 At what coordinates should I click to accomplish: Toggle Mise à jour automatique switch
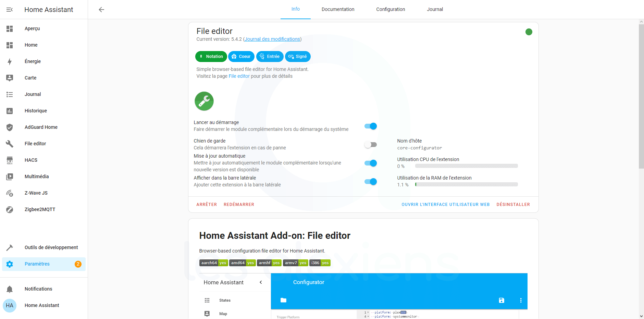371,163
